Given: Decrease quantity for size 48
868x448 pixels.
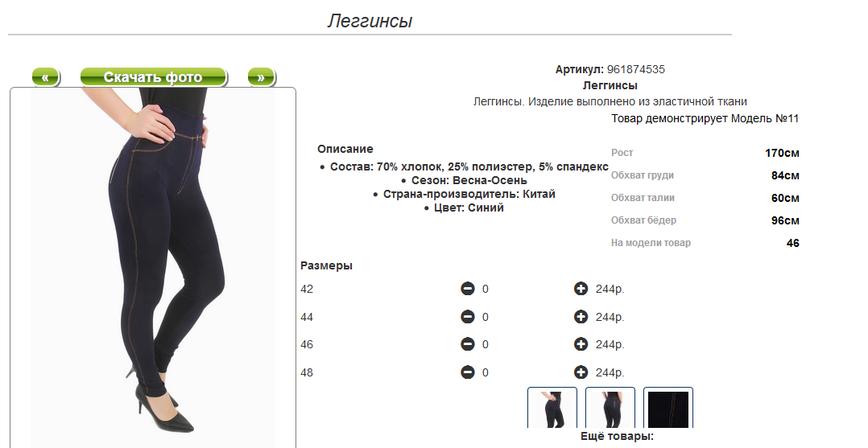Looking at the screenshot, I should [468, 372].
